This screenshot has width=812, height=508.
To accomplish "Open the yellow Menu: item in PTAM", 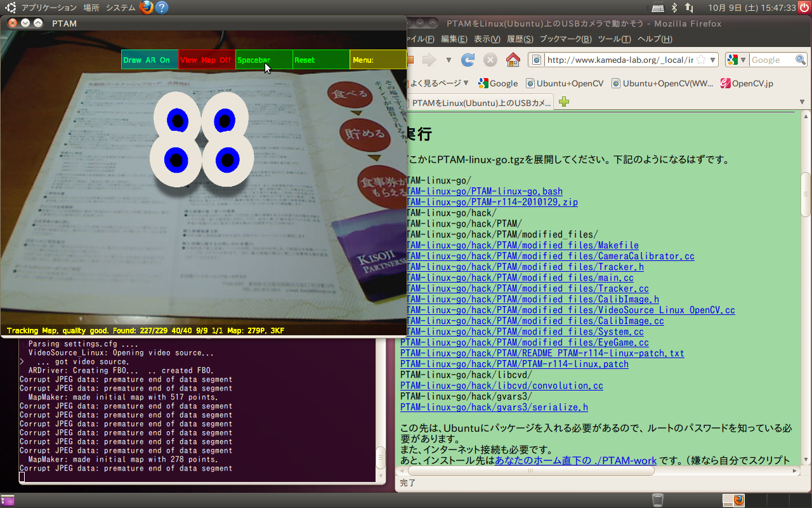I will 378,60.
